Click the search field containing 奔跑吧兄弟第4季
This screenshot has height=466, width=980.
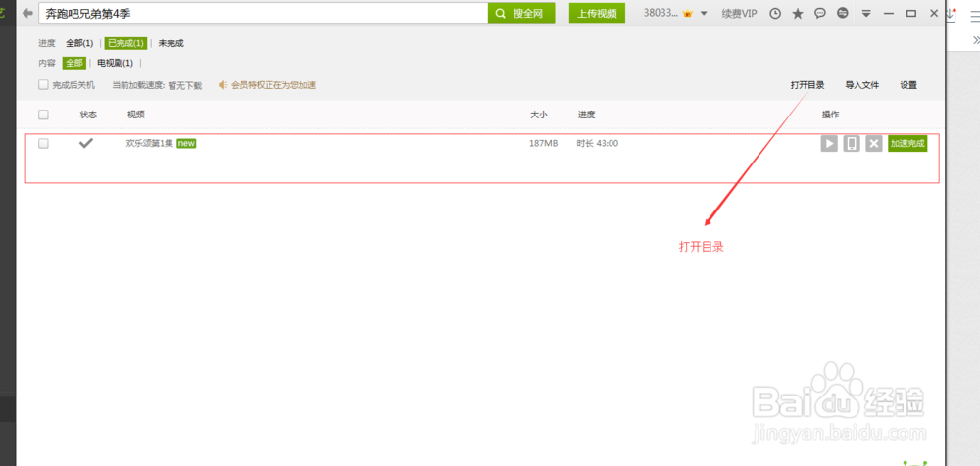(x=263, y=13)
